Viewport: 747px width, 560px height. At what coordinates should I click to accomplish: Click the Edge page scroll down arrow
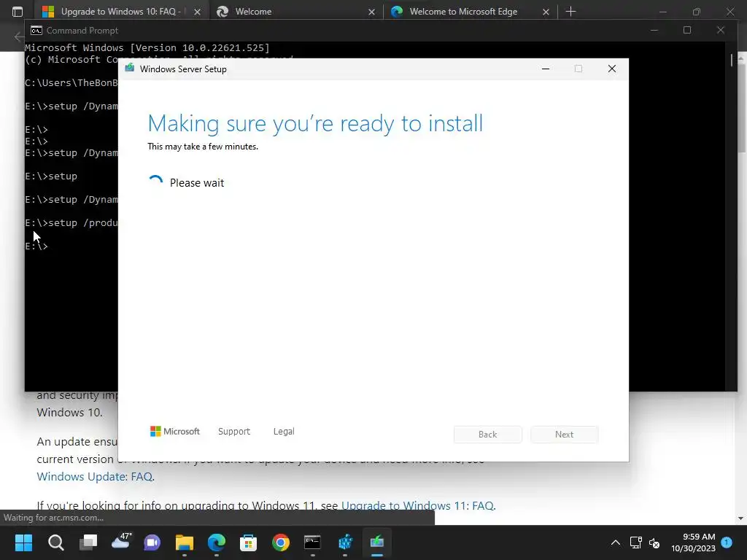[741, 518]
